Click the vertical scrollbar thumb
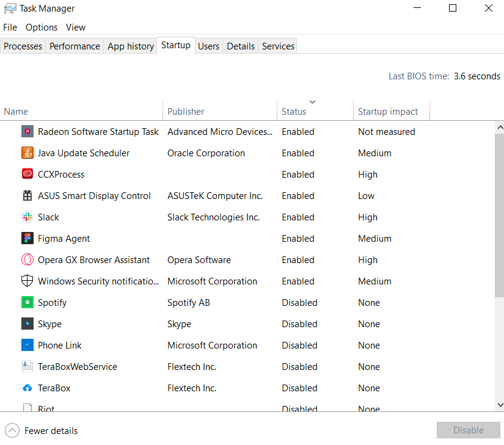This screenshot has height=445, width=504. coord(500,215)
